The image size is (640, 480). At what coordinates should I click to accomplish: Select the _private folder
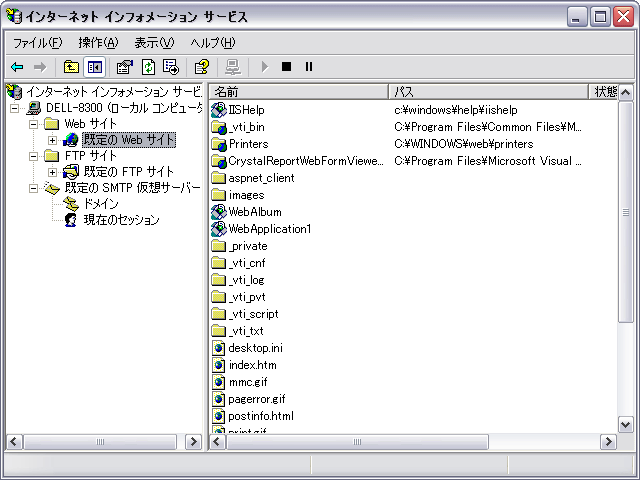click(248, 246)
